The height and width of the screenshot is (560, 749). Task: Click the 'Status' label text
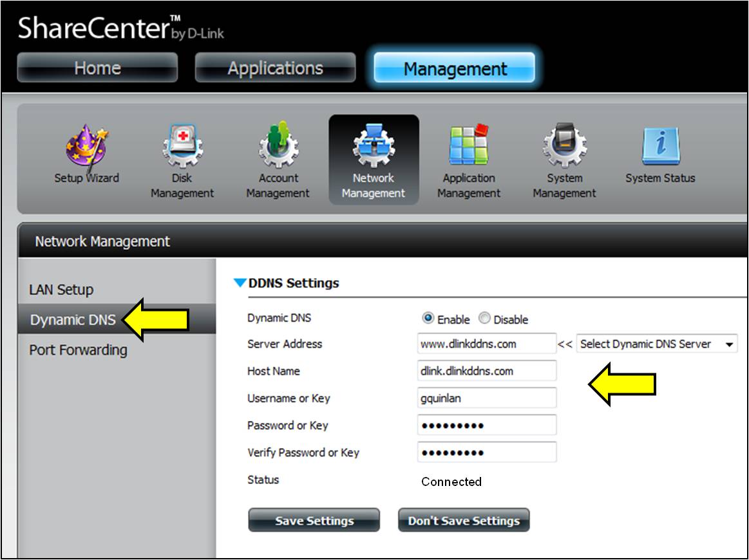(263, 480)
